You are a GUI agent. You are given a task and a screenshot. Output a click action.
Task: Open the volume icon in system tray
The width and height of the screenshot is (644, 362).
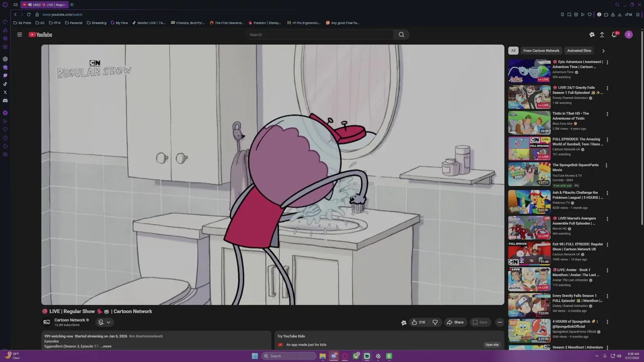coord(619,356)
